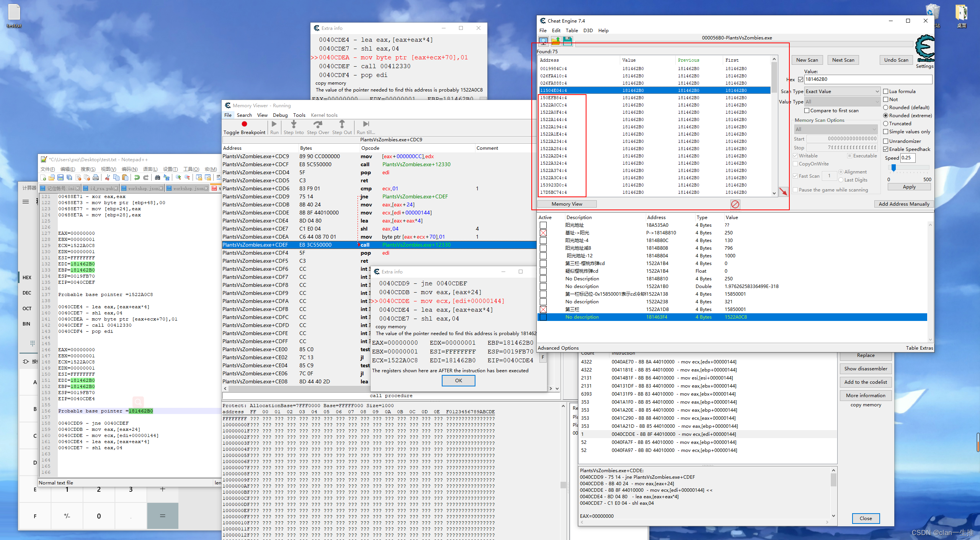The image size is (980, 540).
Task: Click the Load table folder icon in Cheat Engine
Action: tap(556, 41)
